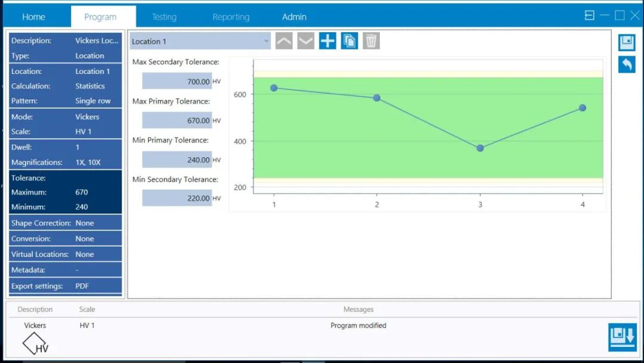Viewport: 644px width, 363px height.
Task: Open the Scale HV 1 setting
Action: (66, 131)
